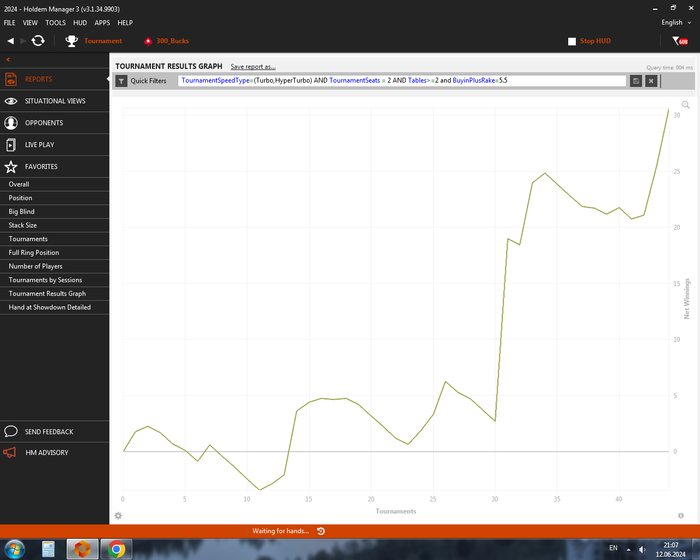
Task: Click the Send Feedback speech bubble icon
Action: 11,431
